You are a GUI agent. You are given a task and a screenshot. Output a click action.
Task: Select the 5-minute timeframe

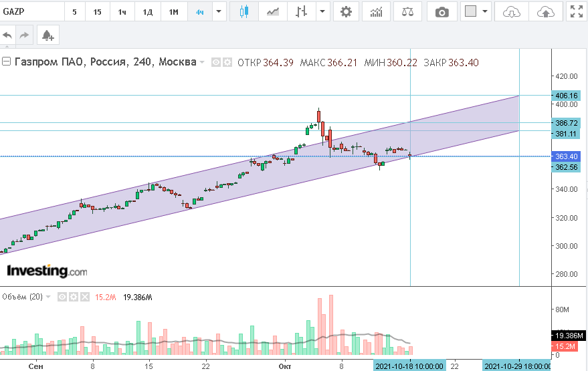(75, 11)
